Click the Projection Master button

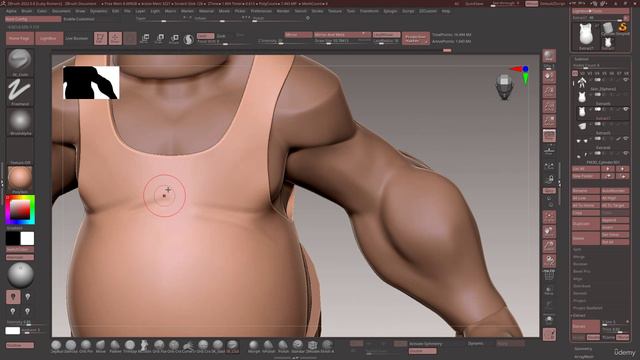click(416, 38)
